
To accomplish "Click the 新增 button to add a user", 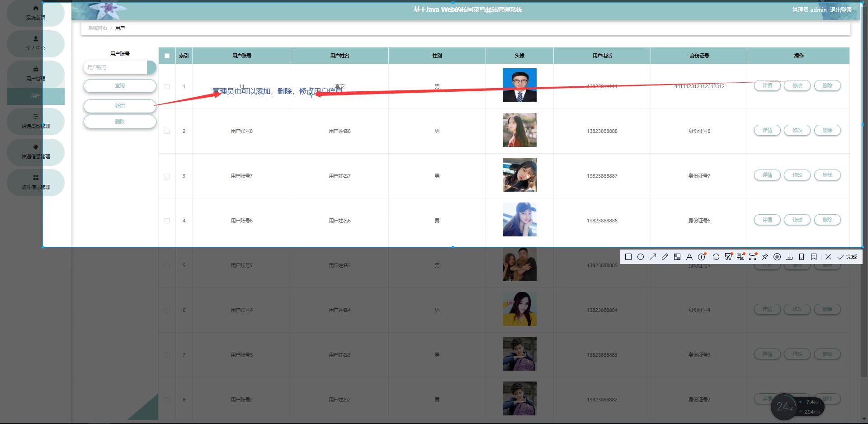I will click(120, 106).
